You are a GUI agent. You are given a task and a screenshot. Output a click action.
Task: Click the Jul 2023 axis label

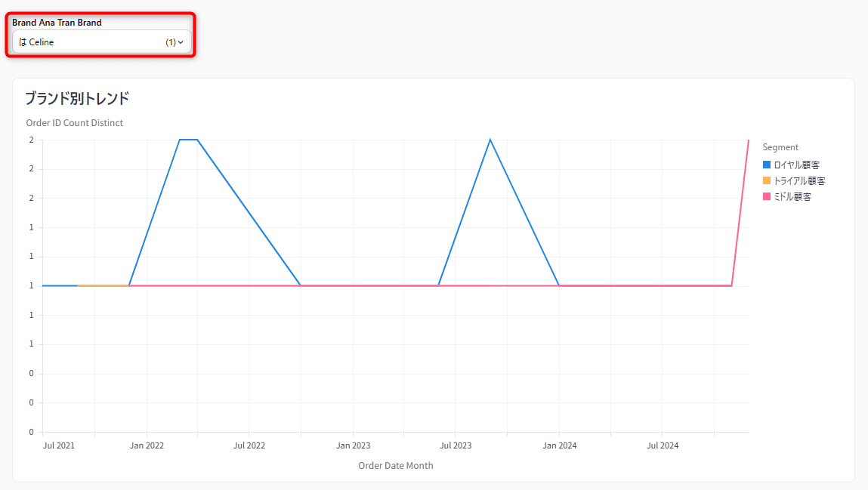456,445
